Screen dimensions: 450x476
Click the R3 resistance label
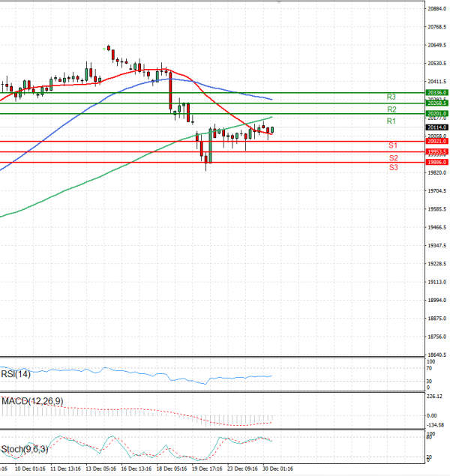coord(391,97)
